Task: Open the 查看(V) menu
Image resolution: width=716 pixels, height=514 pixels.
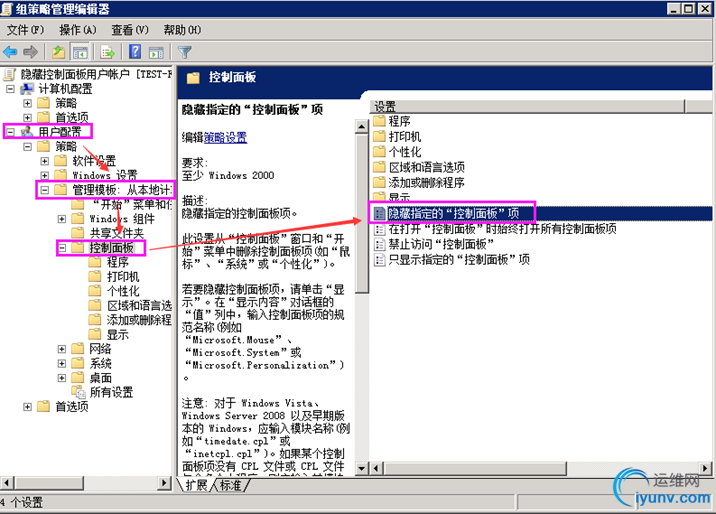Action: 130,30
